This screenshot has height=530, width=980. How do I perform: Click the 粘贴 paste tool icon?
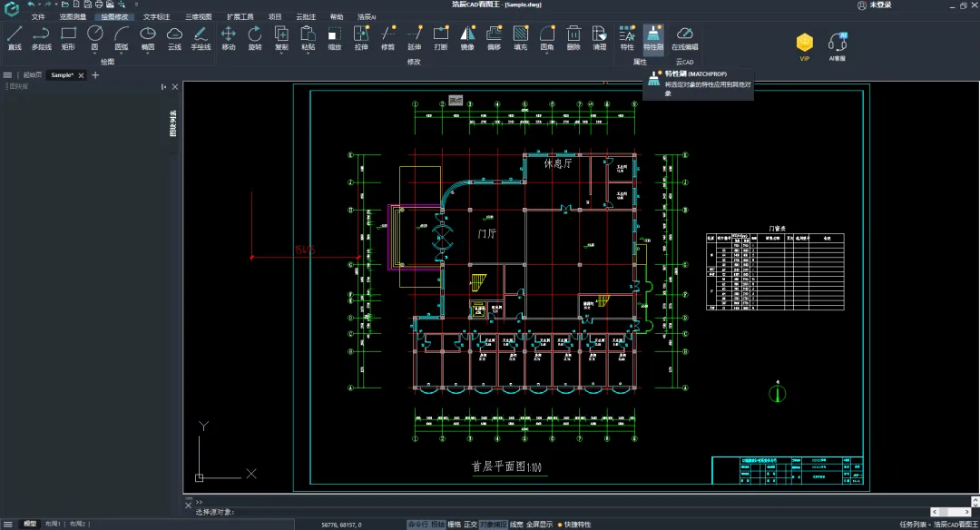click(308, 34)
